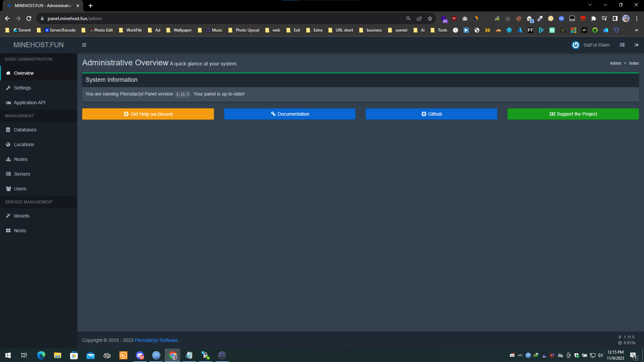Expand the browser tab search chevron
The height and width of the screenshot is (362, 644).
click(x=590, y=5)
